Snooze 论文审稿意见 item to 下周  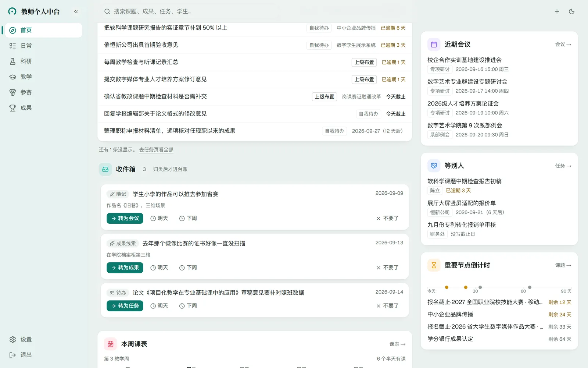click(x=188, y=306)
